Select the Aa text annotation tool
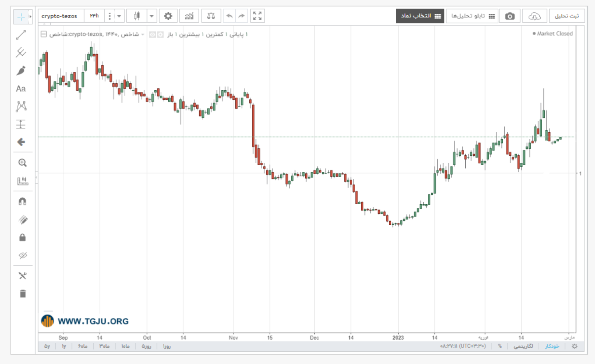Viewport: 595px width, 364px height. [x=21, y=88]
